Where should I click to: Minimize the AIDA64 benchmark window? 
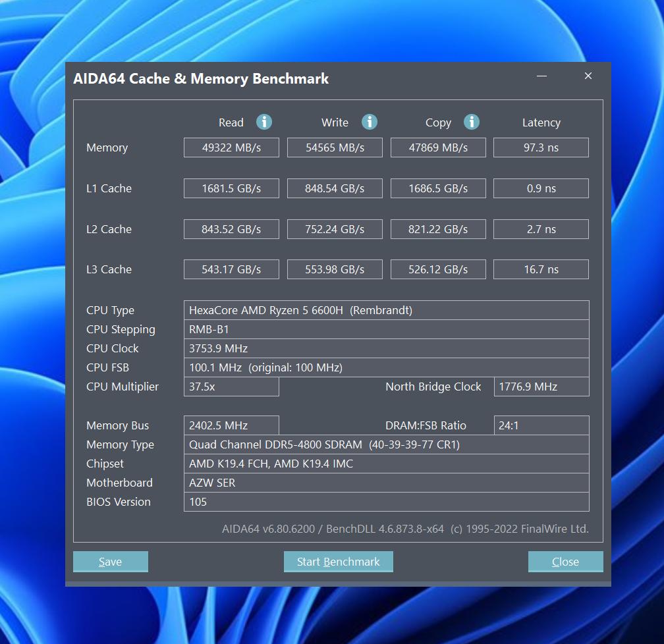click(541, 76)
